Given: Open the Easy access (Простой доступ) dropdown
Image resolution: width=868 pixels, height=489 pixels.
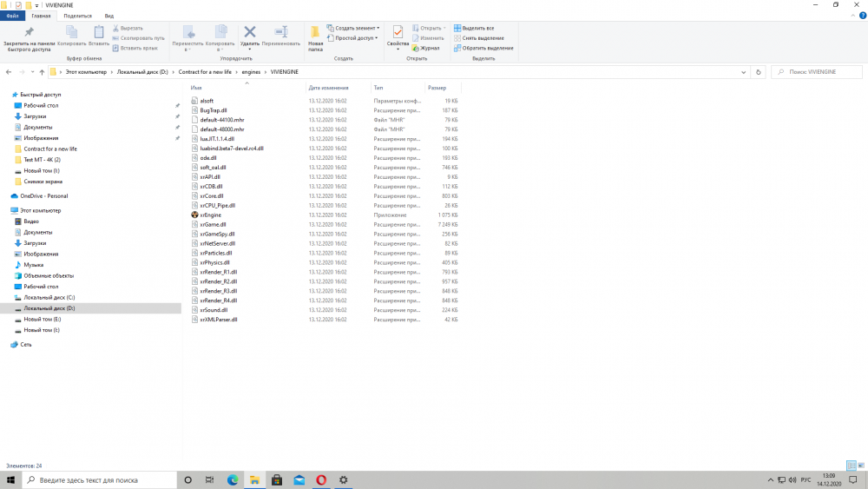Looking at the screenshot, I should point(353,38).
